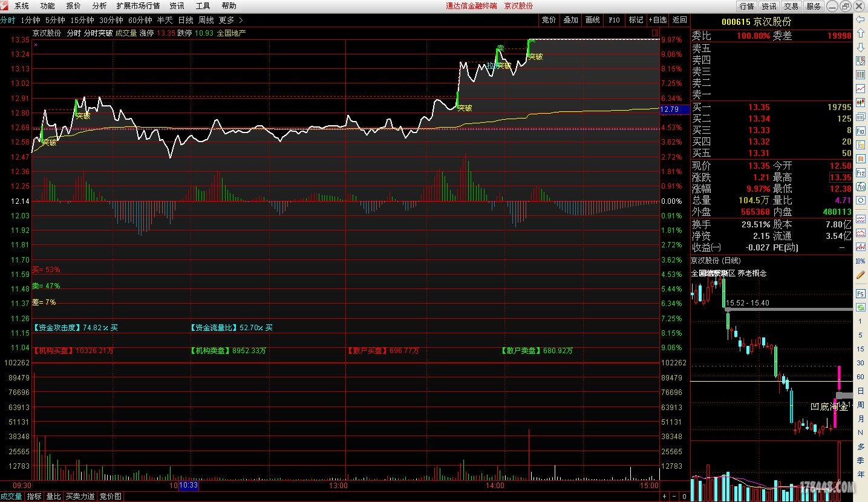Select 周 weekly period in sidebar
Viewport: 868px width, 502px height.
(860, 405)
